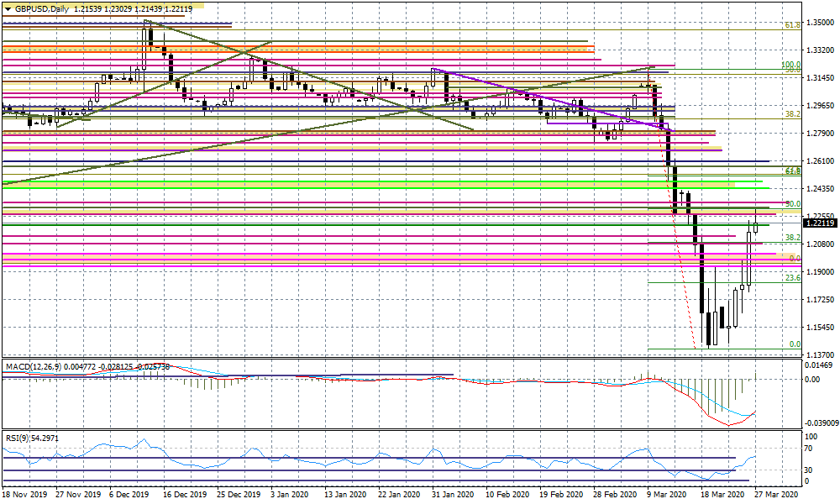Click the 31 Jan 2020 date label

[453, 495]
